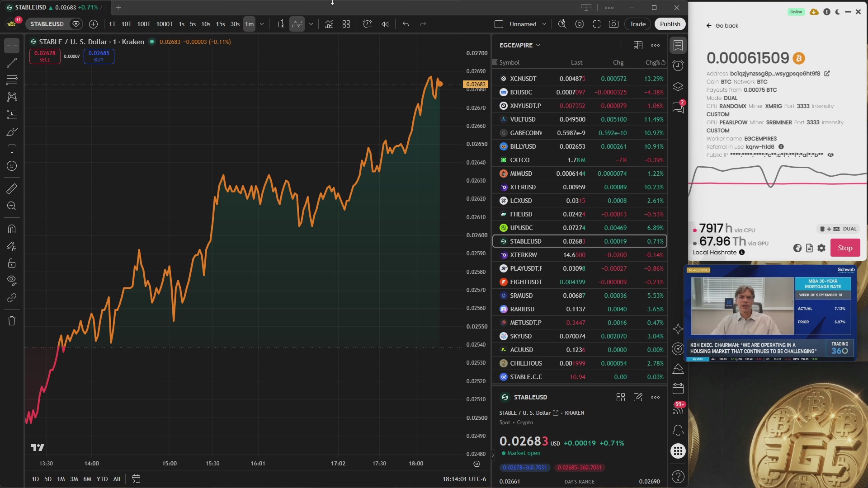The image size is (868, 488).
Task: Click the 0.02685 BUY button
Action: (x=99, y=56)
